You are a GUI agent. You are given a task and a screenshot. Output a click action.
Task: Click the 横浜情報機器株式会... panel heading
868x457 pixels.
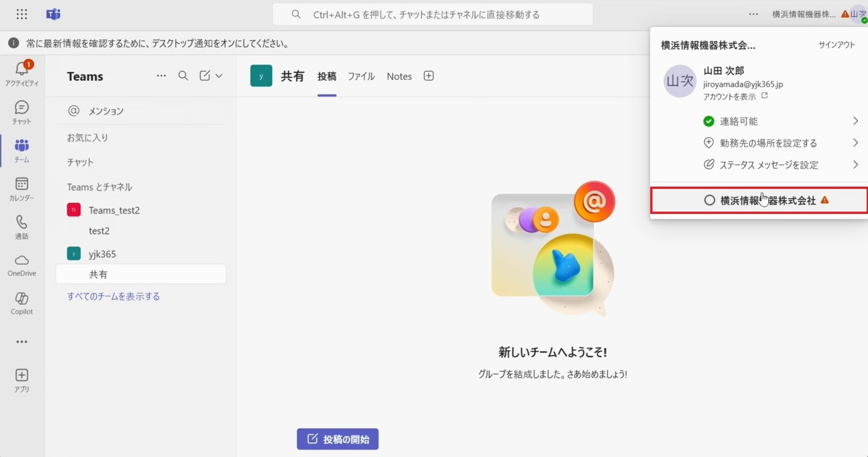(x=708, y=45)
